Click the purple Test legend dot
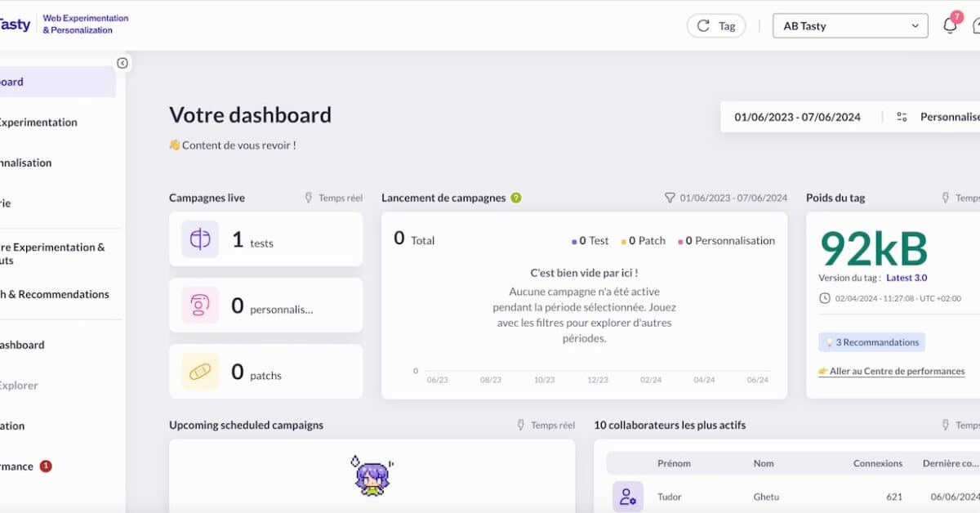 (574, 241)
